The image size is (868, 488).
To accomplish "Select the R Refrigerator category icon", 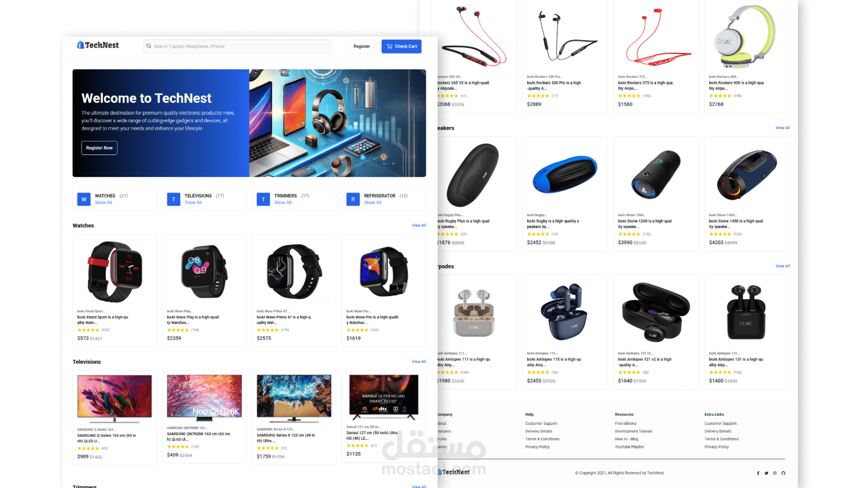I will pos(353,199).
